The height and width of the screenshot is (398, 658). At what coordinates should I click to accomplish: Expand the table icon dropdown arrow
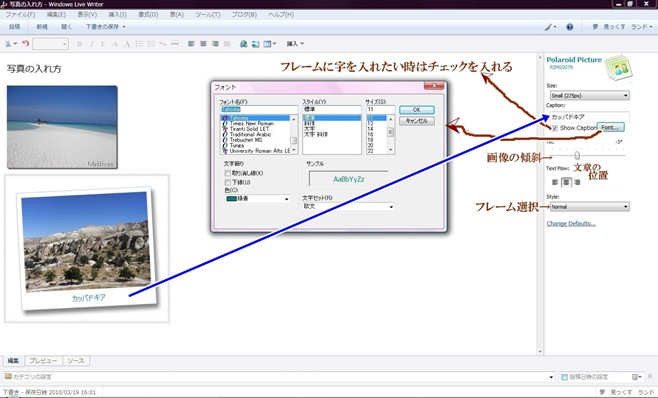click(274, 44)
